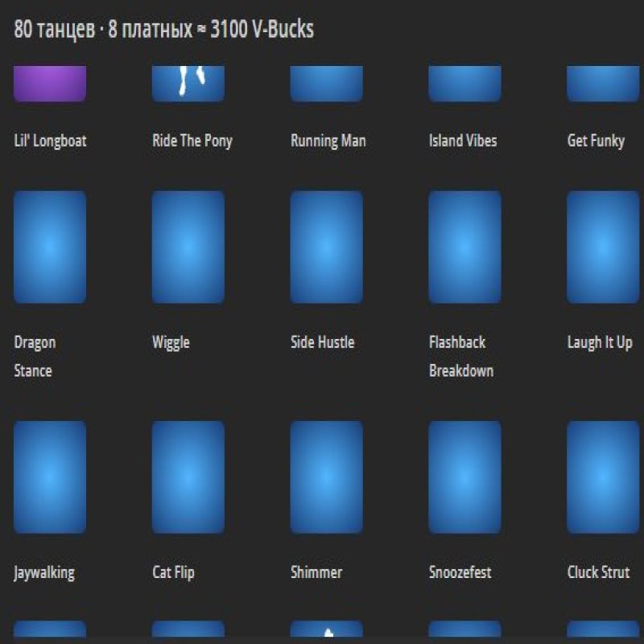The width and height of the screenshot is (644, 644).
Task: Click the Running Man text label
Action: pos(328,141)
